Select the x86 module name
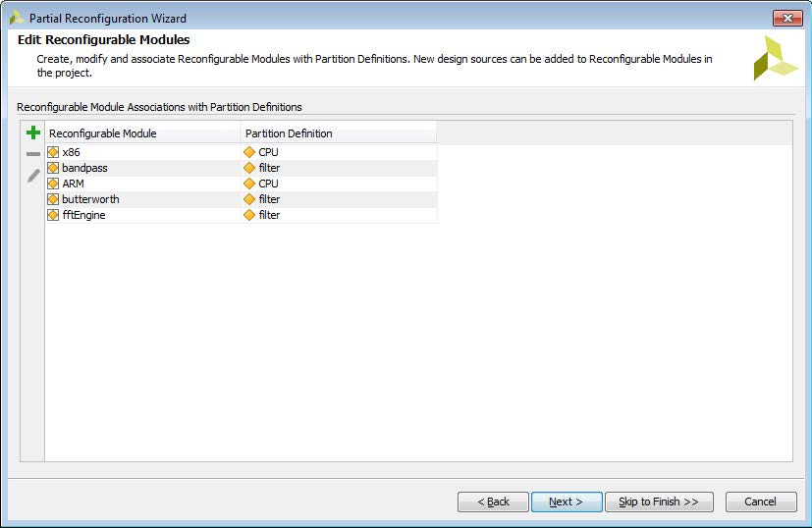The height and width of the screenshot is (528, 812). click(71, 152)
